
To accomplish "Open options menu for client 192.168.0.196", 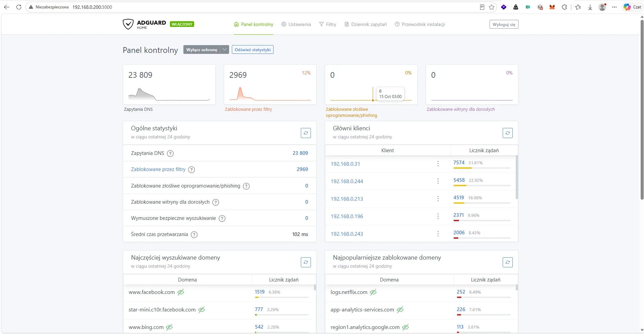I will click(438, 216).
